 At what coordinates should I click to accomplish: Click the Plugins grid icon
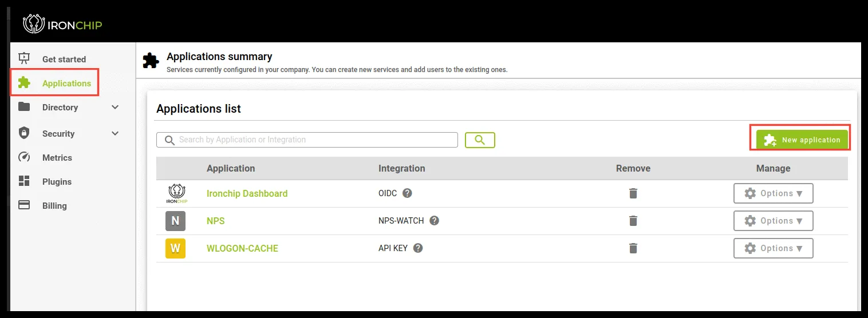24,181
